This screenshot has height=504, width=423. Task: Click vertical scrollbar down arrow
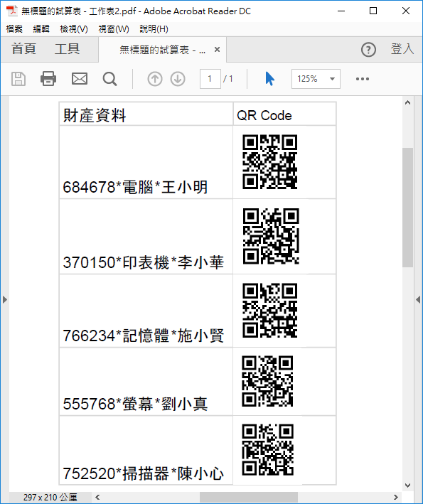tap(407, 486)
